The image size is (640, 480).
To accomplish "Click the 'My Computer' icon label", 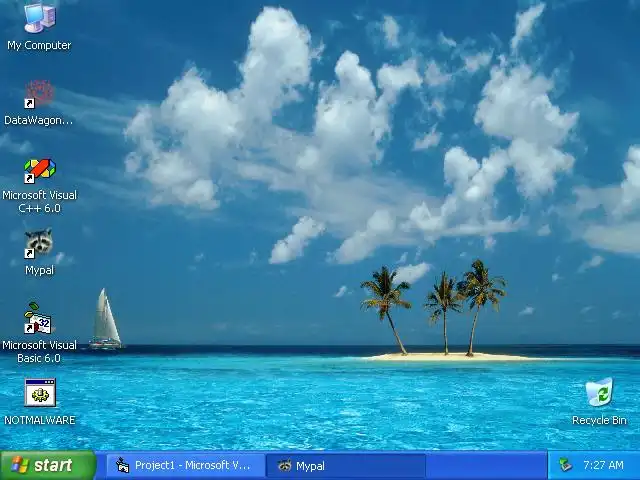I will coord(39,45).
